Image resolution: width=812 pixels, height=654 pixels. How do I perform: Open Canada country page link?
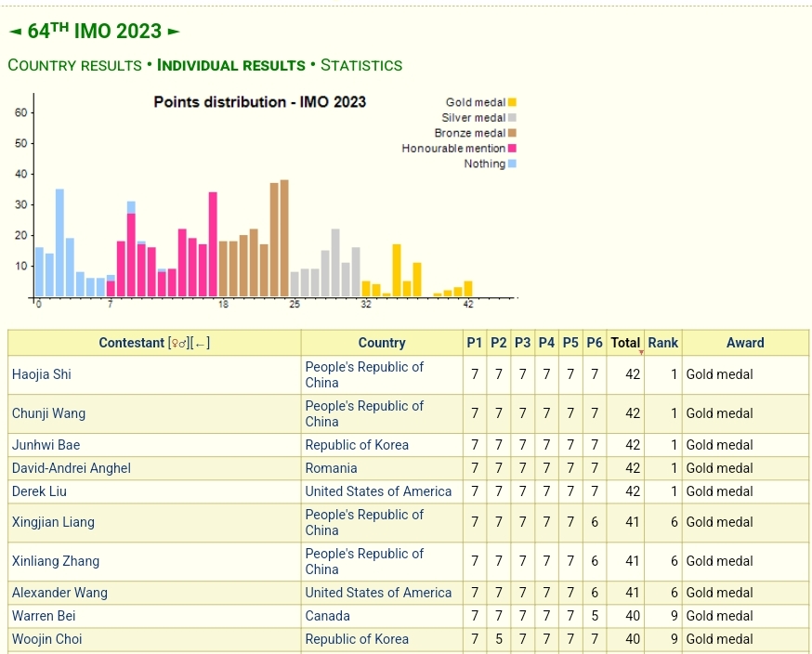[327, 616]
